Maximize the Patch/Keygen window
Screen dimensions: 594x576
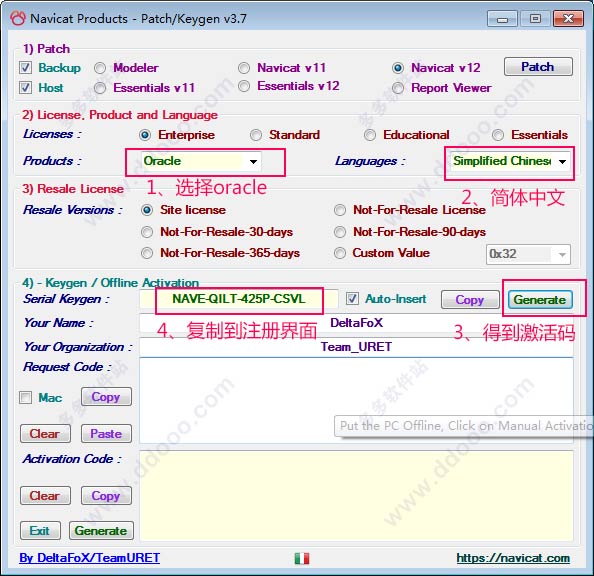coord(535,19)
